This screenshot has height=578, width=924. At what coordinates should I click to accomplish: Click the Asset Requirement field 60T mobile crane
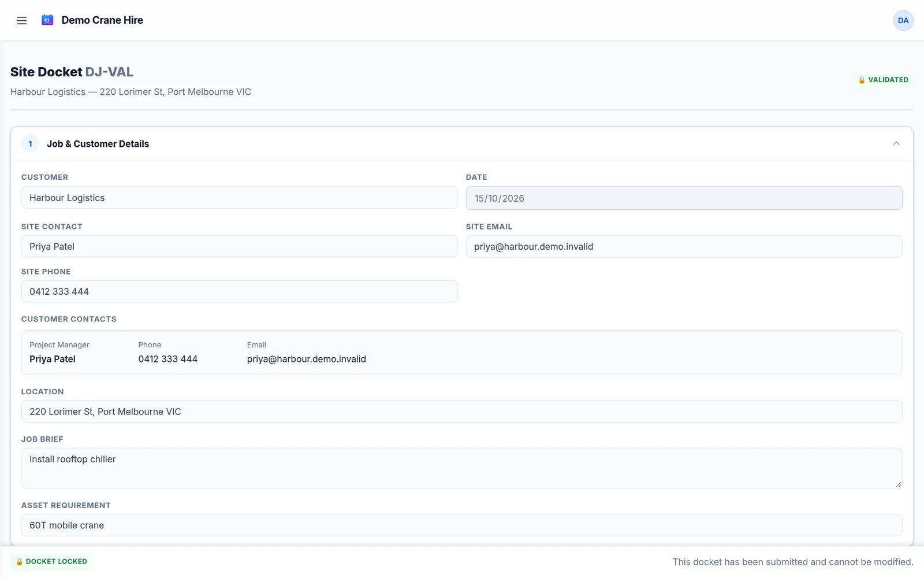(462, 525)
